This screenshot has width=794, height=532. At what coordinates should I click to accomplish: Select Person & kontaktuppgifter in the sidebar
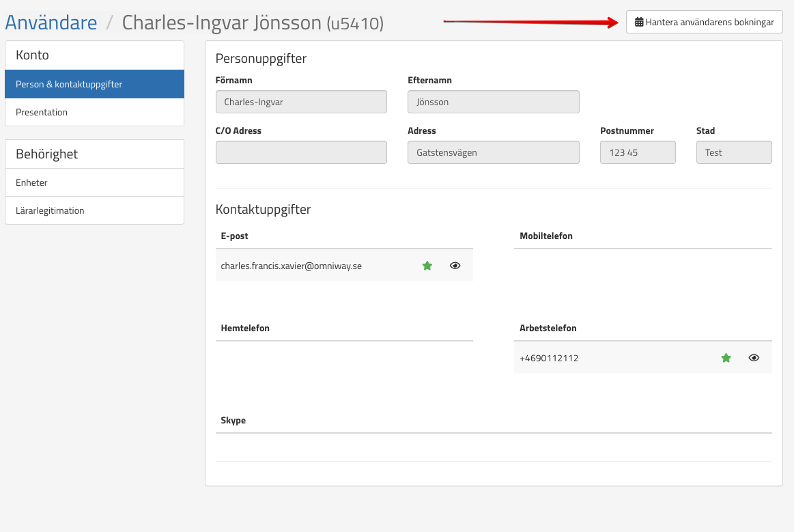(x=94, y=84)
